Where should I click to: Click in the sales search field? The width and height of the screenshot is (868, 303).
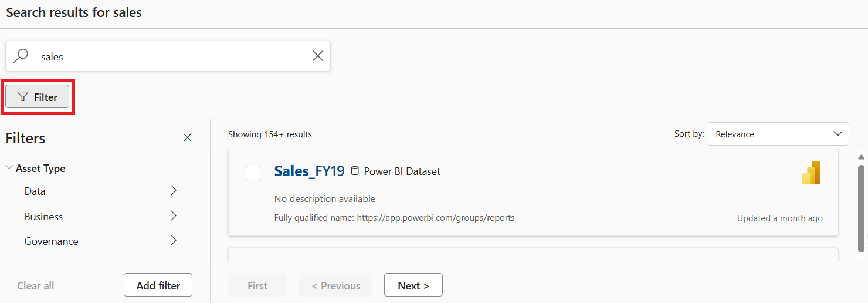point(170,57)
